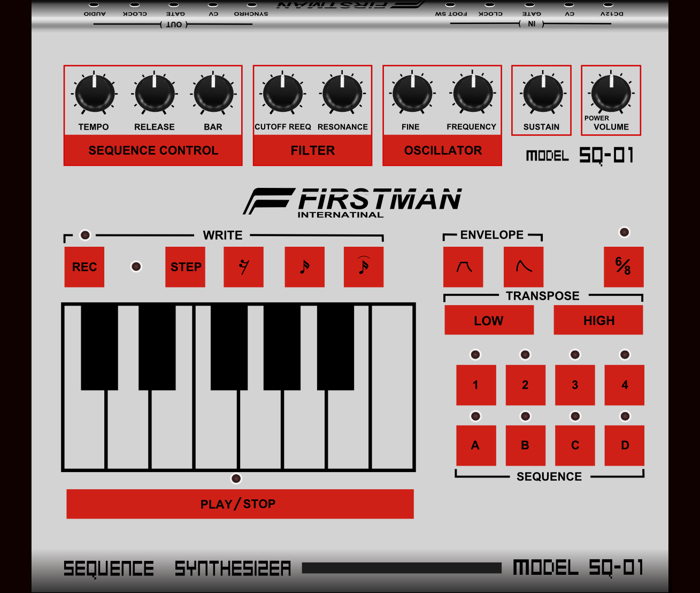Click the FINE tuning knob
700x593 pixels.
[x=412, y=94]
